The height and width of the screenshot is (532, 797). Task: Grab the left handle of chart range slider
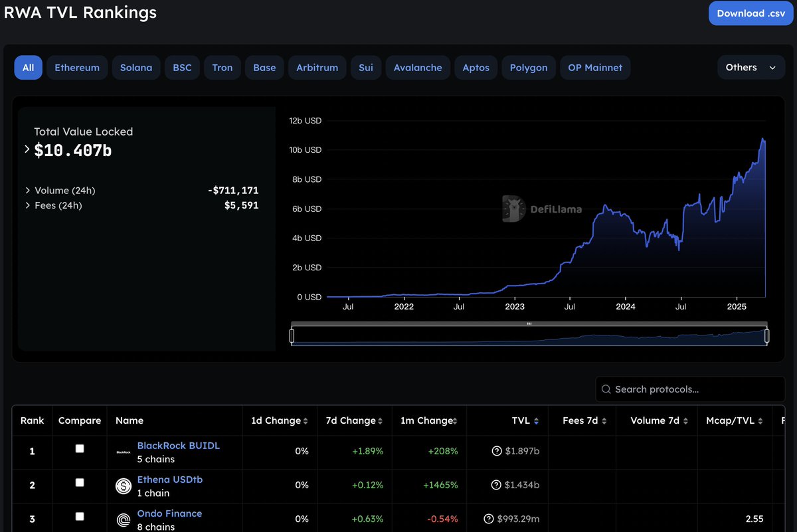(x=292, y=336)
